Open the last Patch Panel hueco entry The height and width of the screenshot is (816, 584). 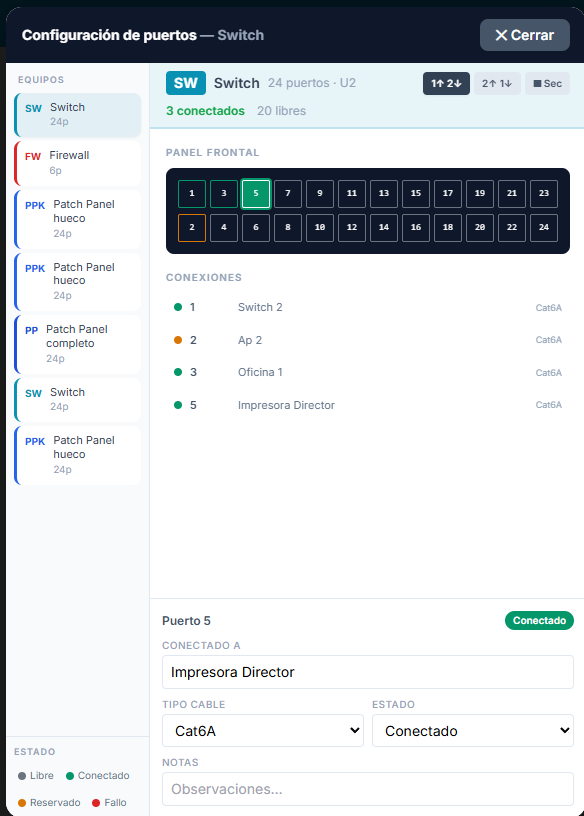pos(78,455)
